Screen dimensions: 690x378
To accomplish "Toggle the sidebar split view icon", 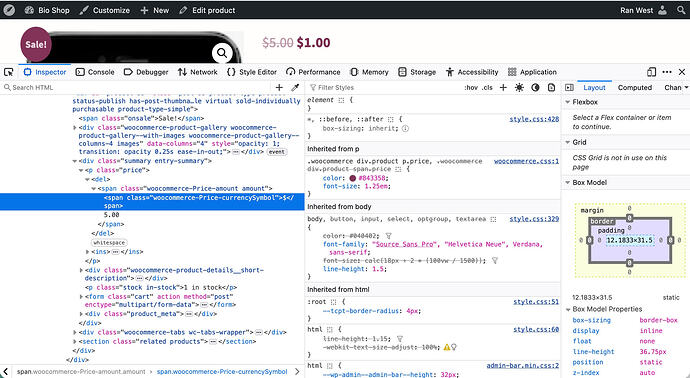I will 569,88.
